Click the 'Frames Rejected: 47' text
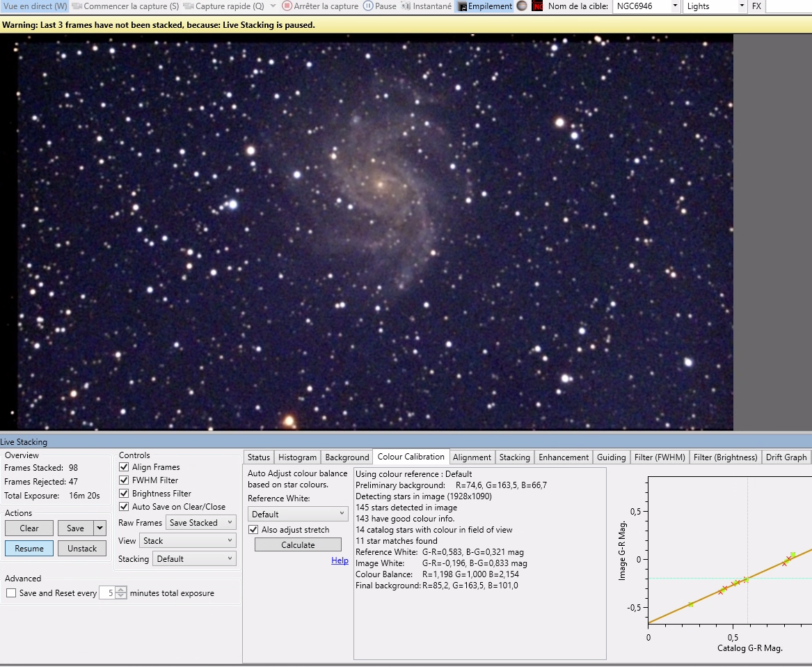 click(41, 482)
